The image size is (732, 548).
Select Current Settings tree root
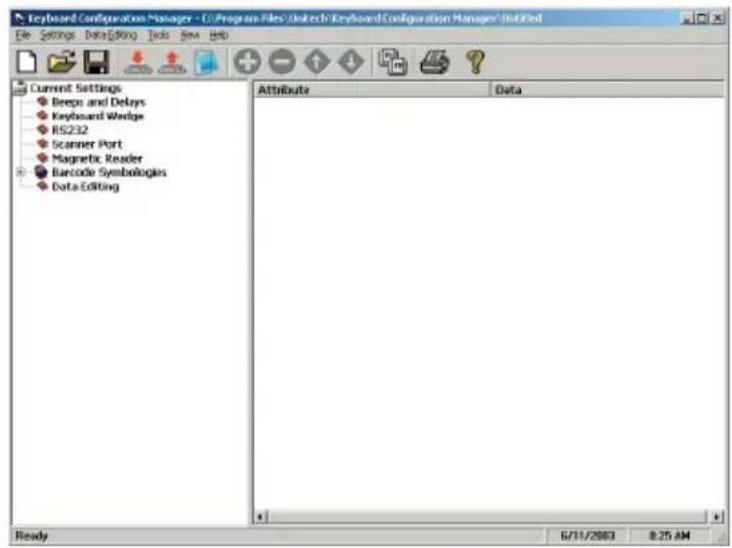click(76, 88)
